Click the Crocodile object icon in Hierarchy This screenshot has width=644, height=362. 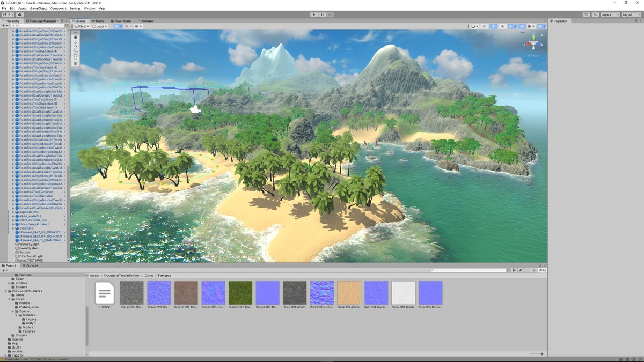(18, 228)
